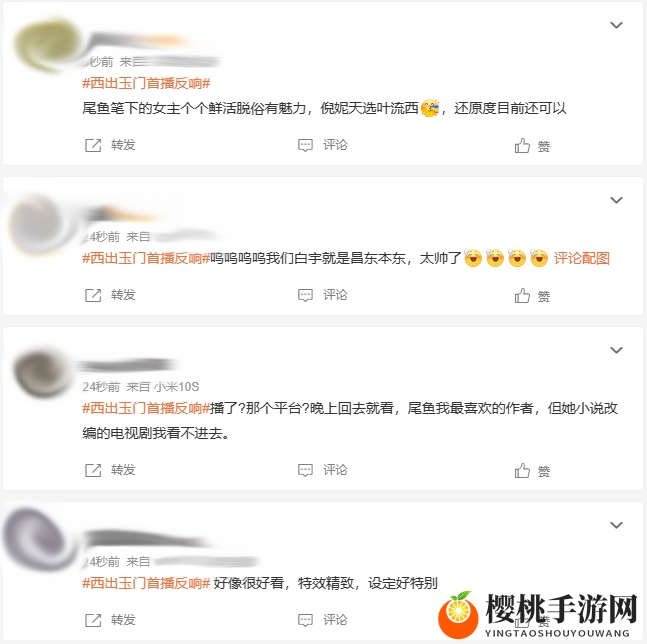The image size is (647, 644).
Task: Click comment icon on the 白宇 post
Action: tap(305, 295)
